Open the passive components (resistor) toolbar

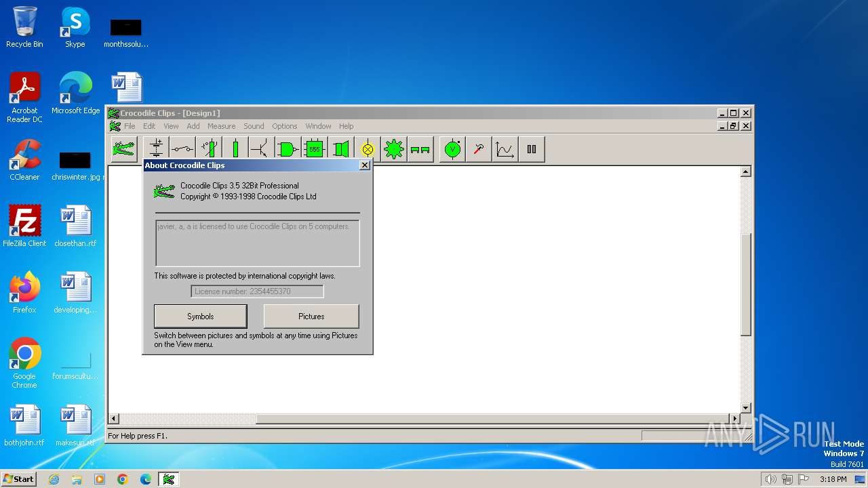(235, 149)
